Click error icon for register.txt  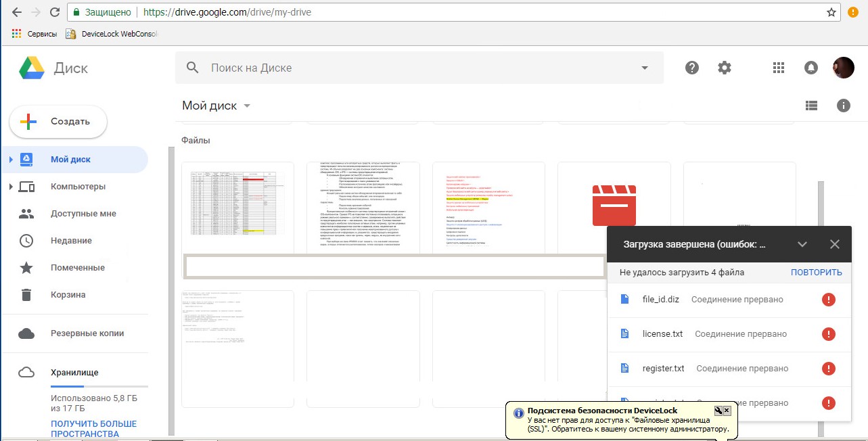point(828,369)
